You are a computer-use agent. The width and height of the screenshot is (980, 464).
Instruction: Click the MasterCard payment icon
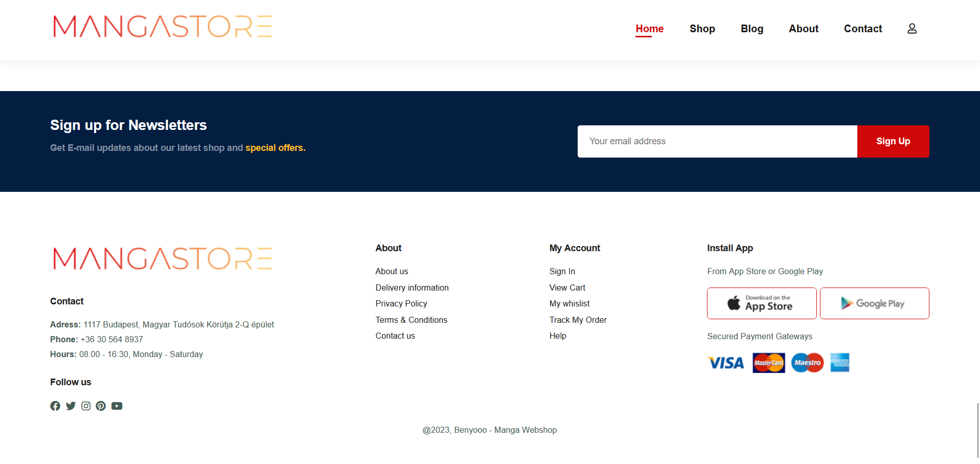768,363
